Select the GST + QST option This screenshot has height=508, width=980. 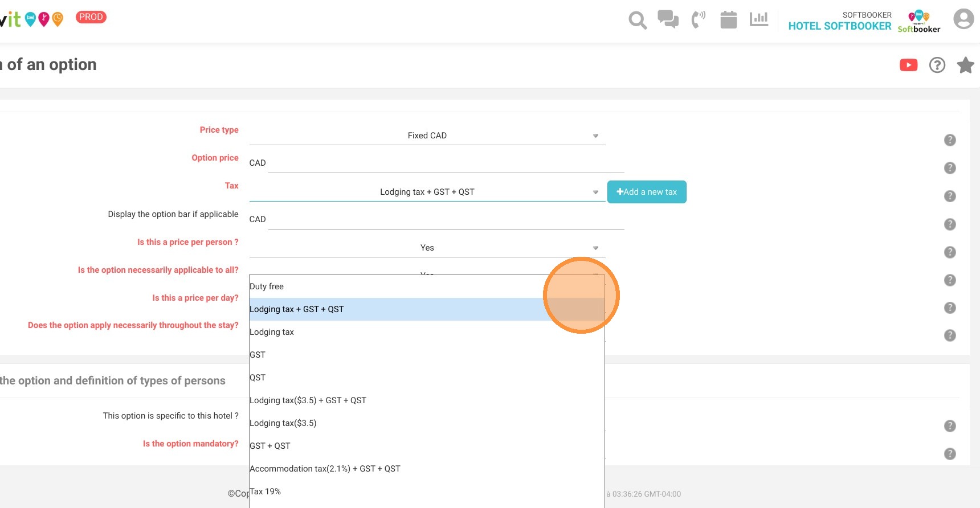[427, 446]
